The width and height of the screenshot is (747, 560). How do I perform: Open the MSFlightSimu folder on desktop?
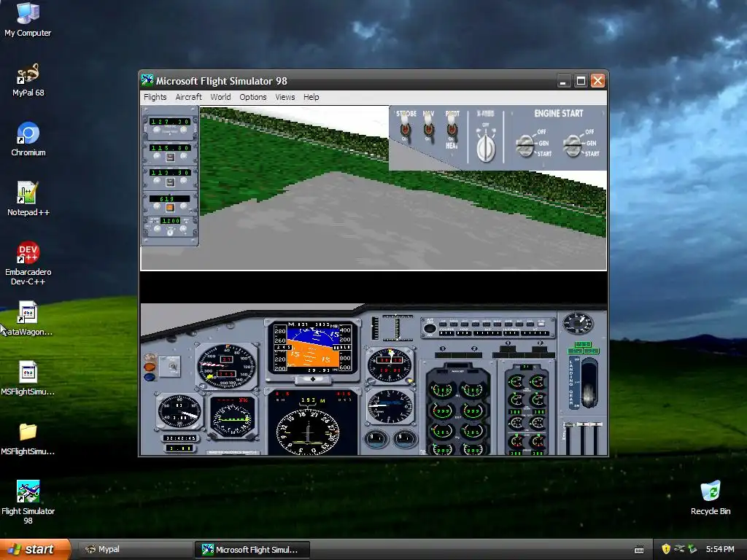tap(28, 438)
